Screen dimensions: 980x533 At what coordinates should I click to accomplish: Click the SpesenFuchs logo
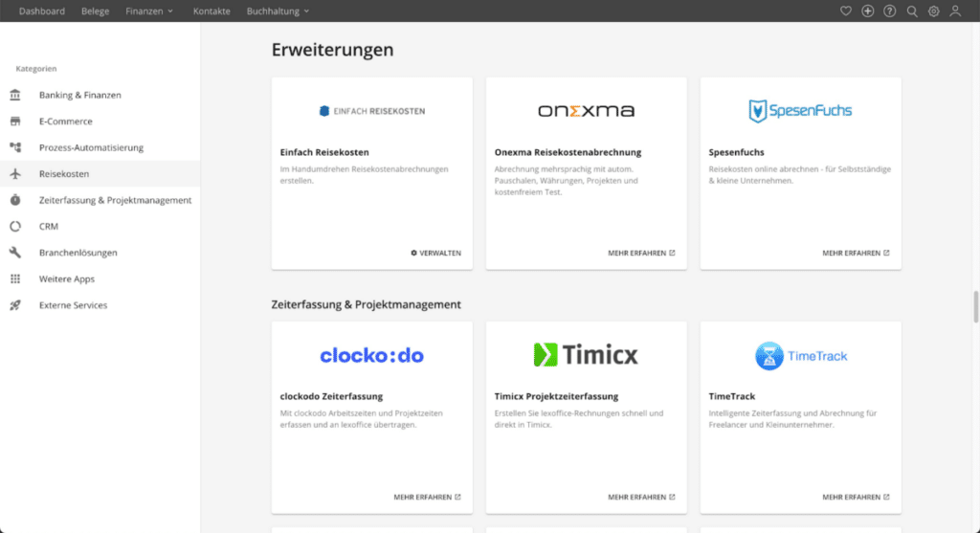[800, 111]
